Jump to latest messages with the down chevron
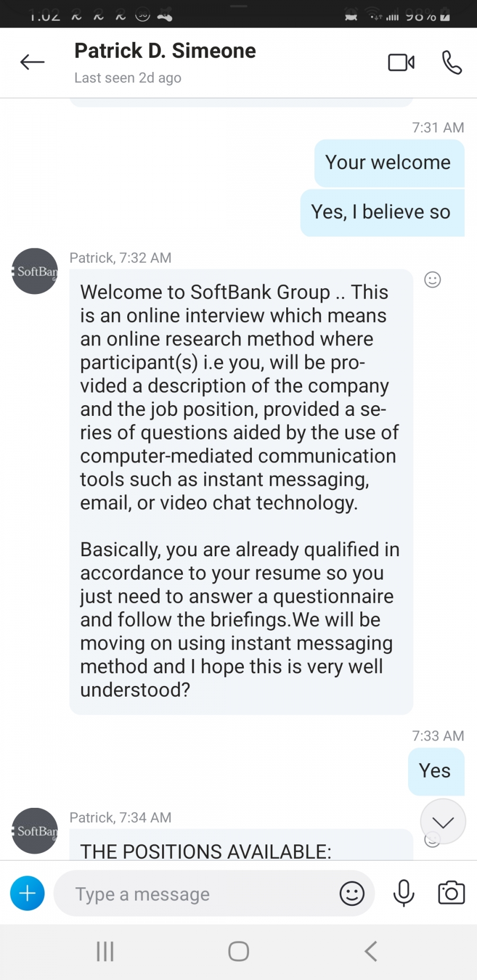The width and height of the screenshot is (477, 980). click(443, 822)
